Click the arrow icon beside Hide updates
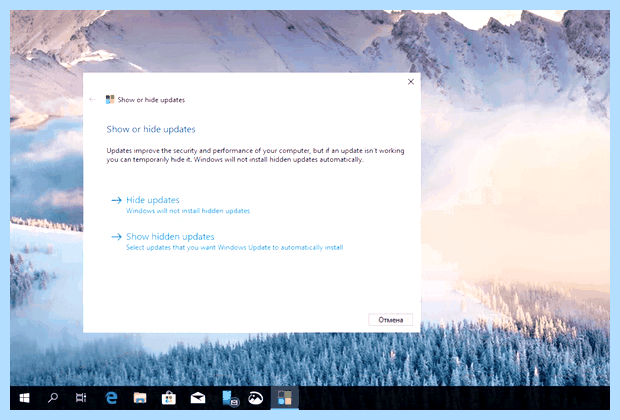The width and height of the screenshot is (620, 420). click(116, 201)
